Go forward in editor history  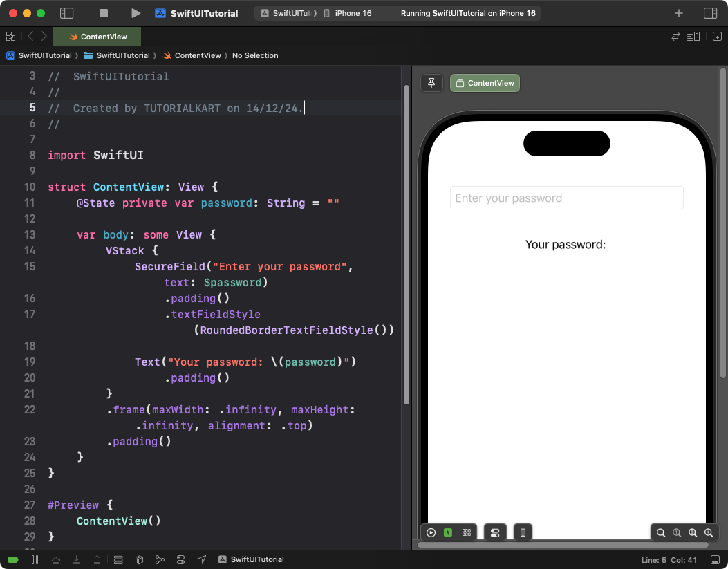[x=44, y=36]
